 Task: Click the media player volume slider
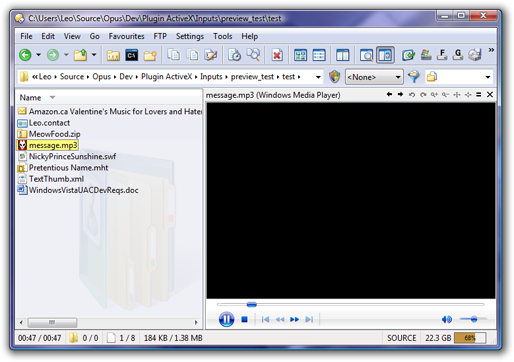pyautogui.click(x=473, y=319)
